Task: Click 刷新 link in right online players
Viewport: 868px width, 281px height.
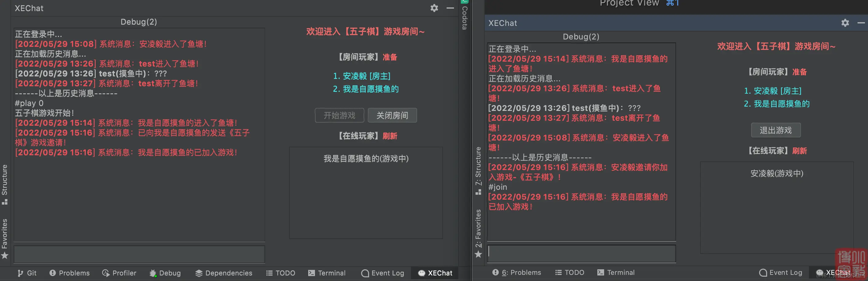Action: pyautogui.click(x=800, y=151)
